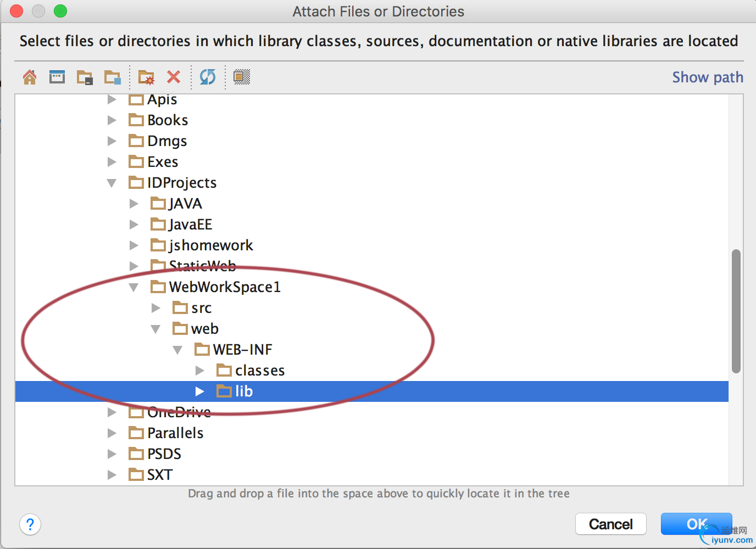Collapse the IDProjects folder
756x549 pixels.
click(x=112, y=183)
